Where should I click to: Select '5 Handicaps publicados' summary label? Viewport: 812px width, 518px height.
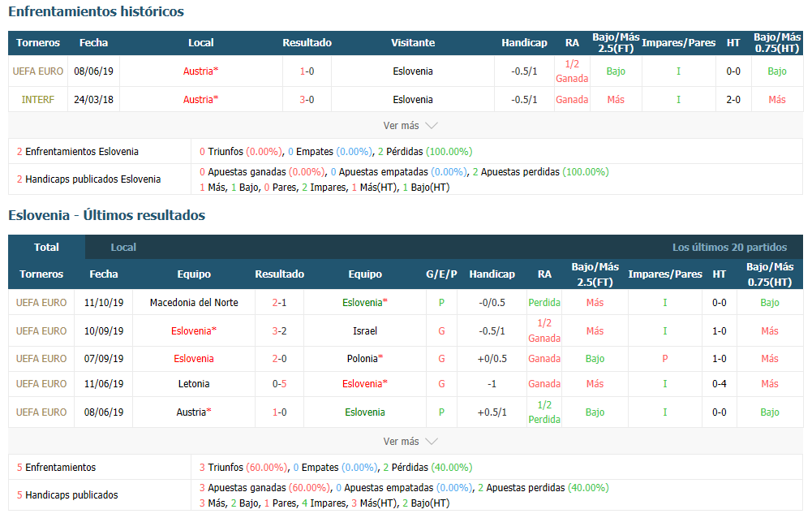[67, 494]
